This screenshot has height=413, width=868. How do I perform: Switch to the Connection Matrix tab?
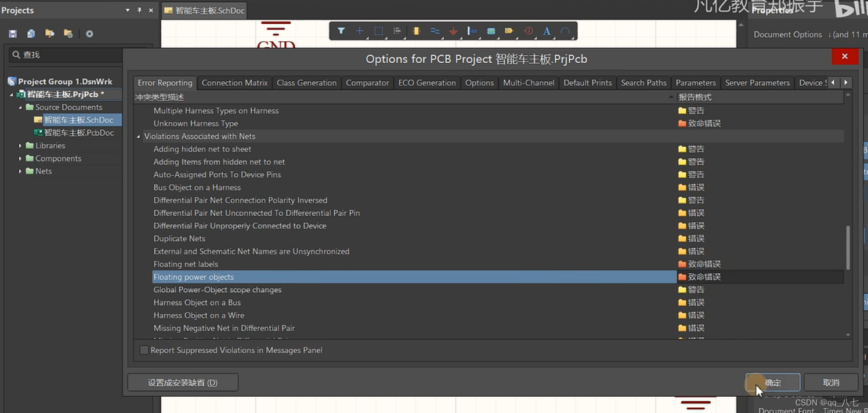[x=234, y=83]
